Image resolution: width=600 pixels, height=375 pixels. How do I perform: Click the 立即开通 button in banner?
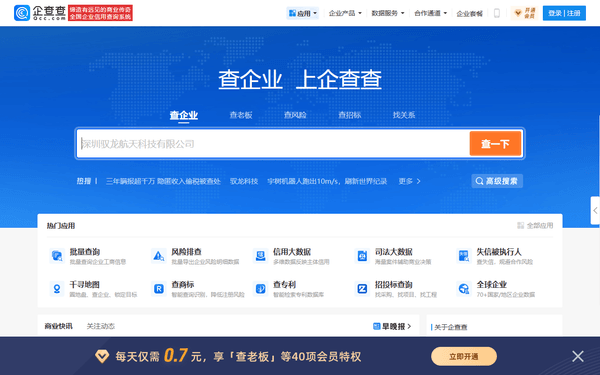coord(464,357)
